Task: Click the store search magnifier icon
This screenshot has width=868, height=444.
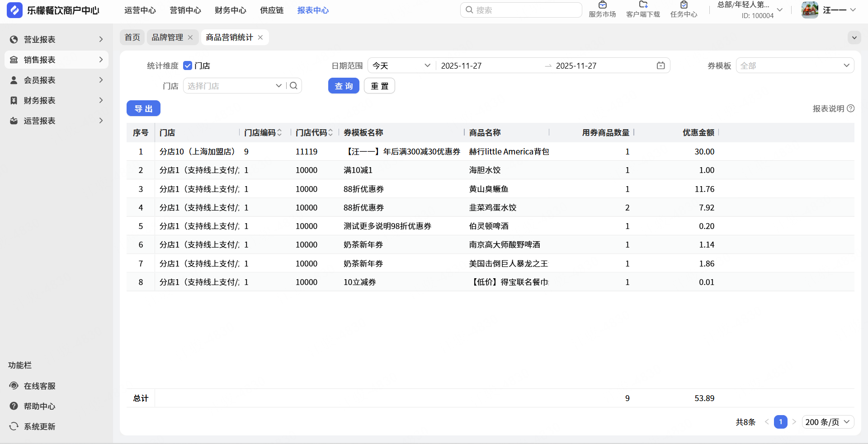Action: click(293, 86)
